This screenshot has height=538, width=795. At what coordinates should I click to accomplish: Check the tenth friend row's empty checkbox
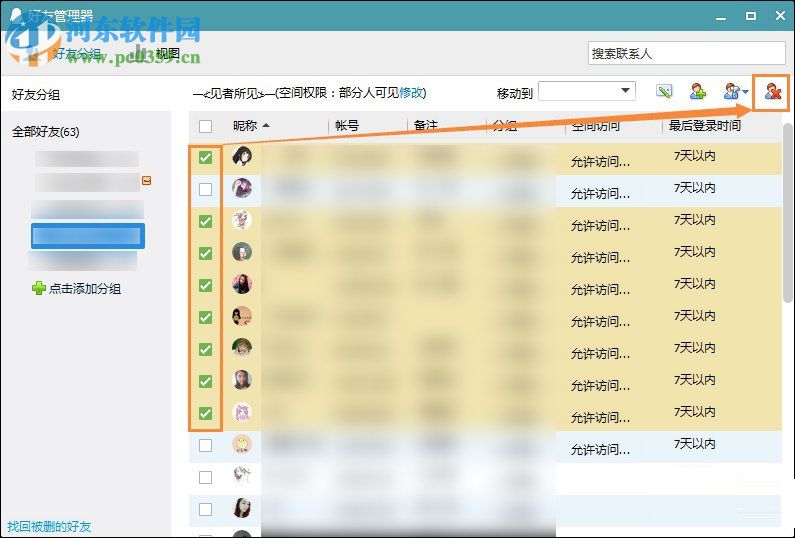205,445
